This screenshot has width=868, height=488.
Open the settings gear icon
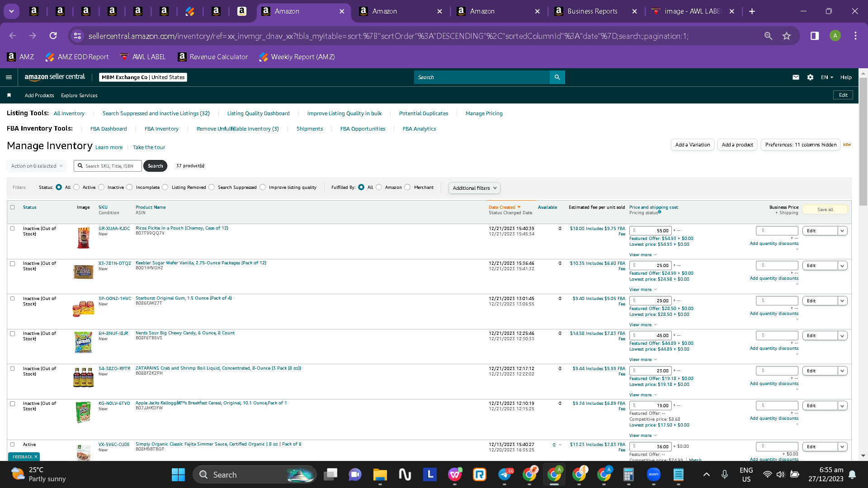coord(810,77)
